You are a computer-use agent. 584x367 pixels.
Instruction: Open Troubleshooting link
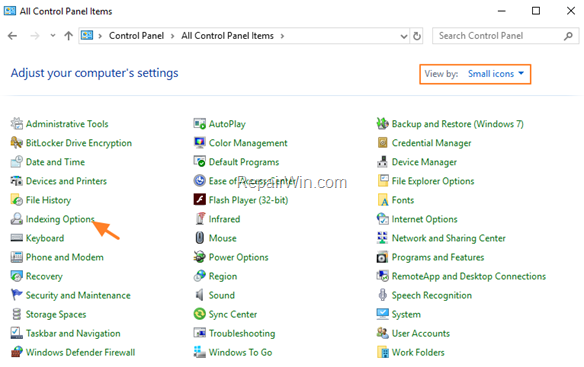(x=242, y=333)
